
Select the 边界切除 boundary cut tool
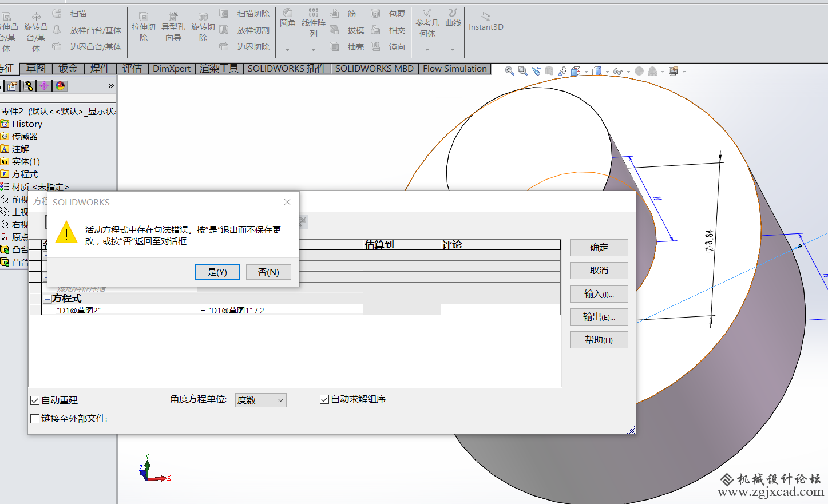pos(245,47)
